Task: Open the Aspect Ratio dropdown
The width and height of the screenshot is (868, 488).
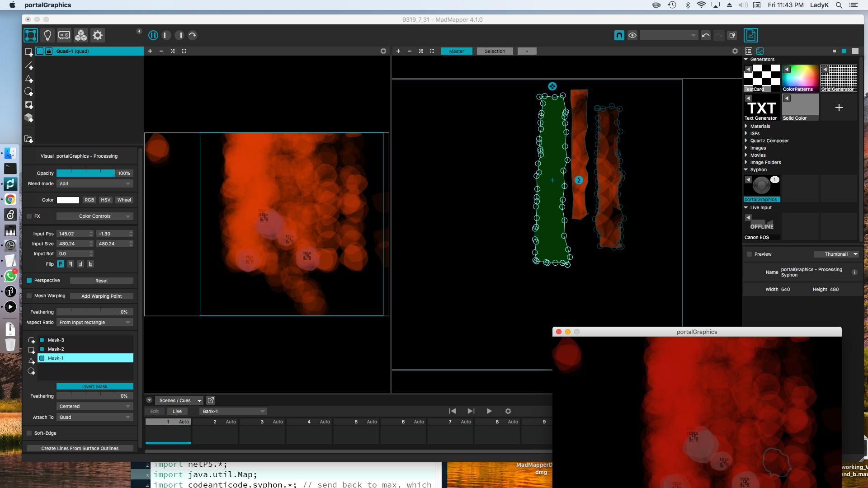Action: pos(95,322)
